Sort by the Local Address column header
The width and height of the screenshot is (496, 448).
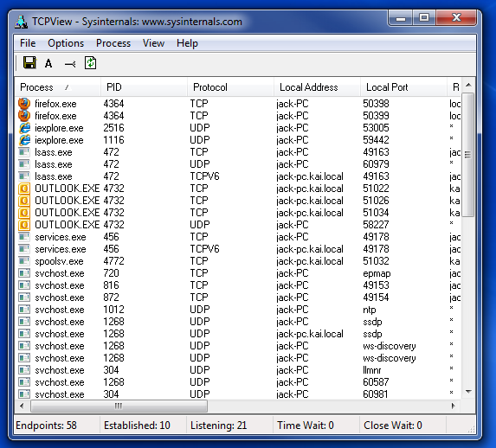318,87
